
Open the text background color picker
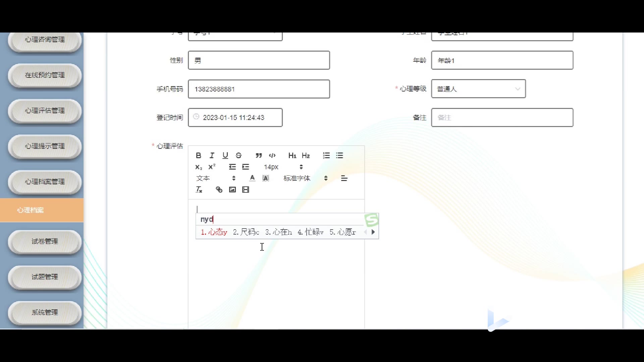pos(266,178)
